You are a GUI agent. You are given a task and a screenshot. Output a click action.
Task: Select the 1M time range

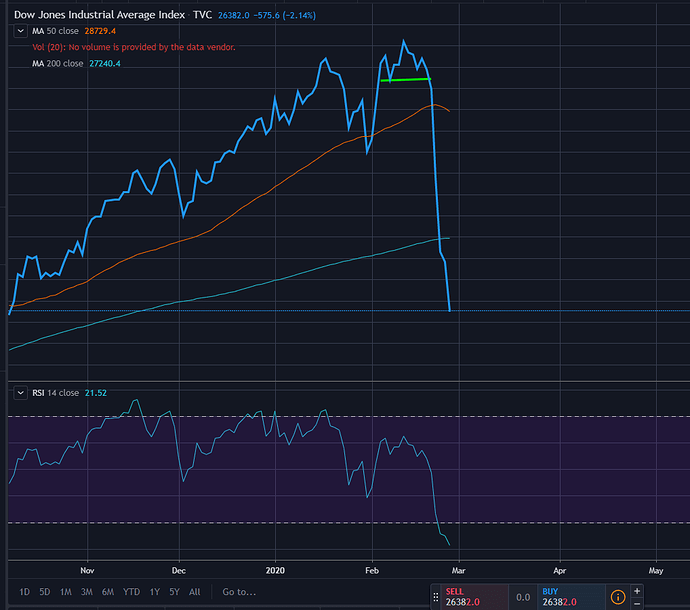(66, 592)
